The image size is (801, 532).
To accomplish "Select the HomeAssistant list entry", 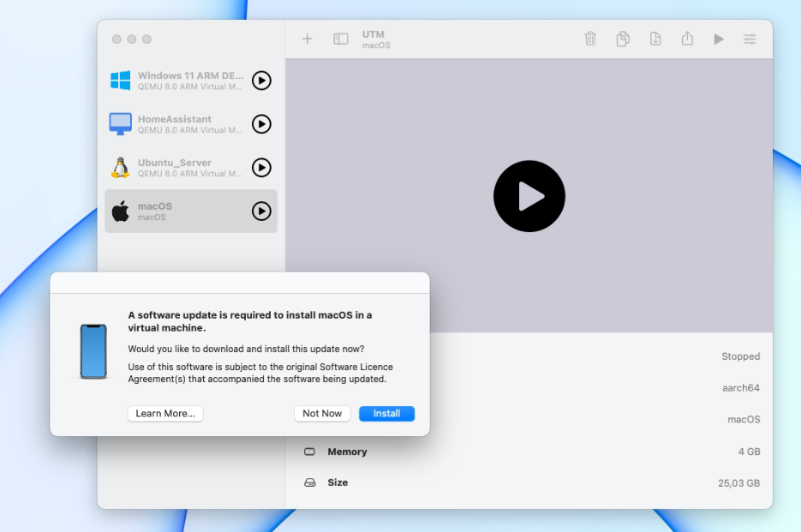I will [x=191, y=123].
